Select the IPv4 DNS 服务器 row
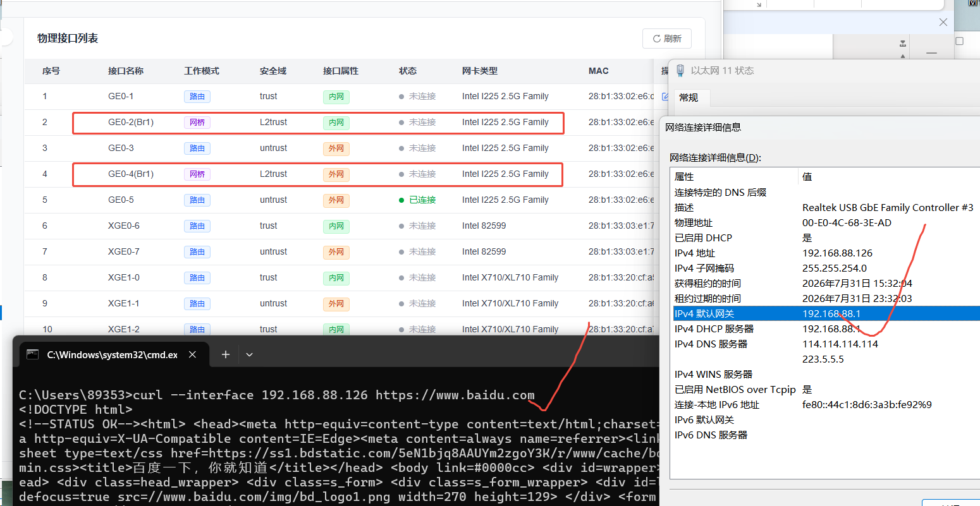 [825, 344]
